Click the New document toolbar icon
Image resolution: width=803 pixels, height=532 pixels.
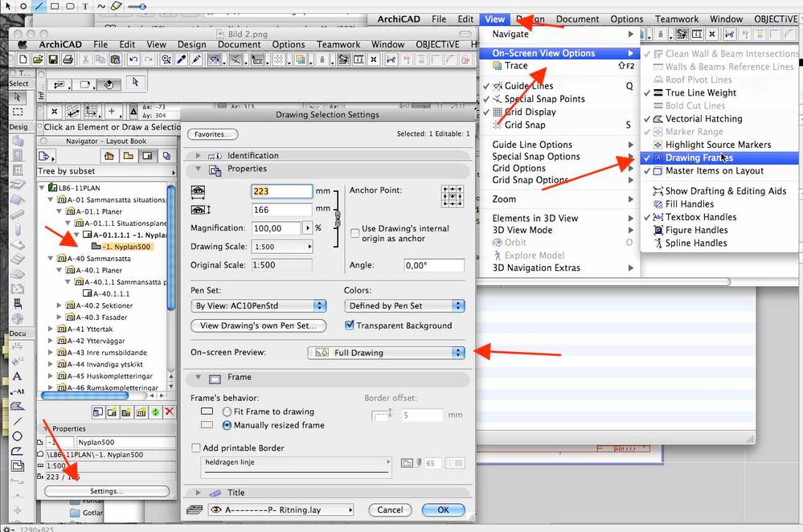(x=23, y=60)
